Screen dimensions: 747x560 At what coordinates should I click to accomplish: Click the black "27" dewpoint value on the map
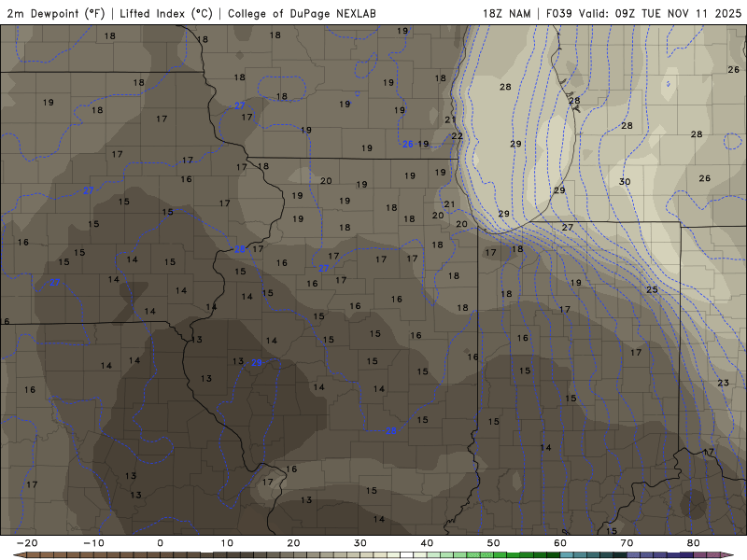567,228
